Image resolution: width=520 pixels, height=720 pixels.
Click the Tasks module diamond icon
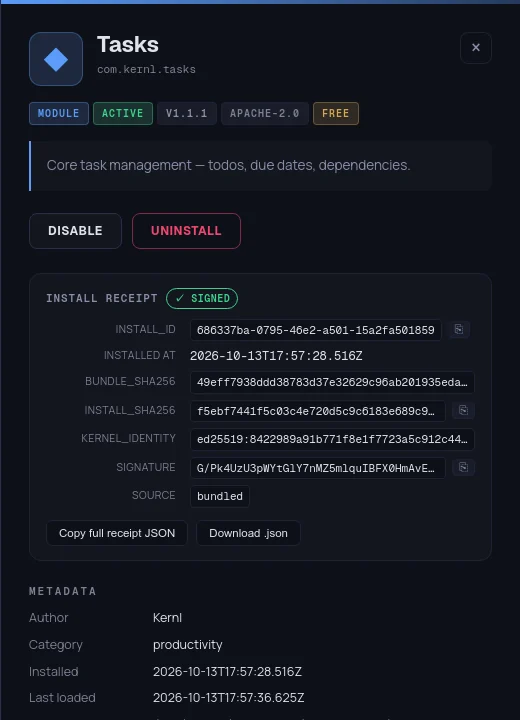(x=56, y=59)
